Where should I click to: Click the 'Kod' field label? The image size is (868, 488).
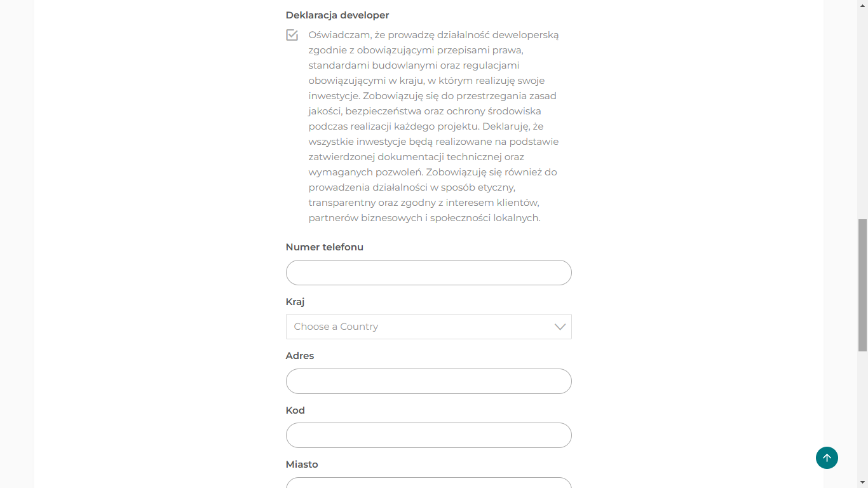(295, 410)
